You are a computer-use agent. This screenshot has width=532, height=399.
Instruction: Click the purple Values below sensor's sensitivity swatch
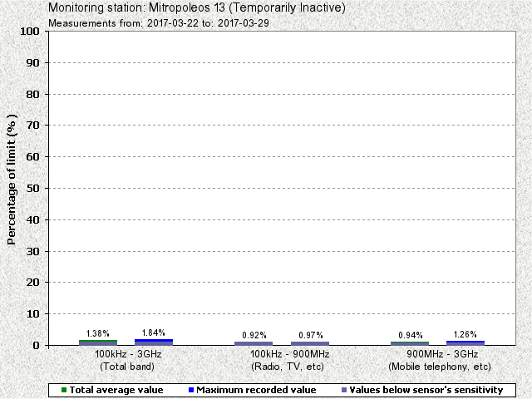click(x=344, y=390)
